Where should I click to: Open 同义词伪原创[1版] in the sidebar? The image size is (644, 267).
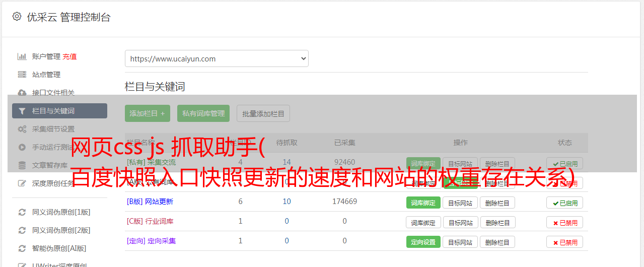61,212
